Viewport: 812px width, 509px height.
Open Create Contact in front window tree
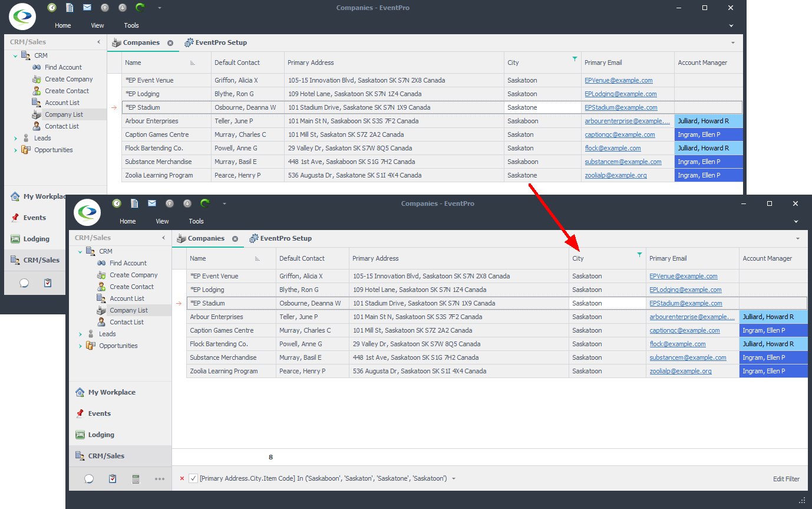(x=131, y=287)
